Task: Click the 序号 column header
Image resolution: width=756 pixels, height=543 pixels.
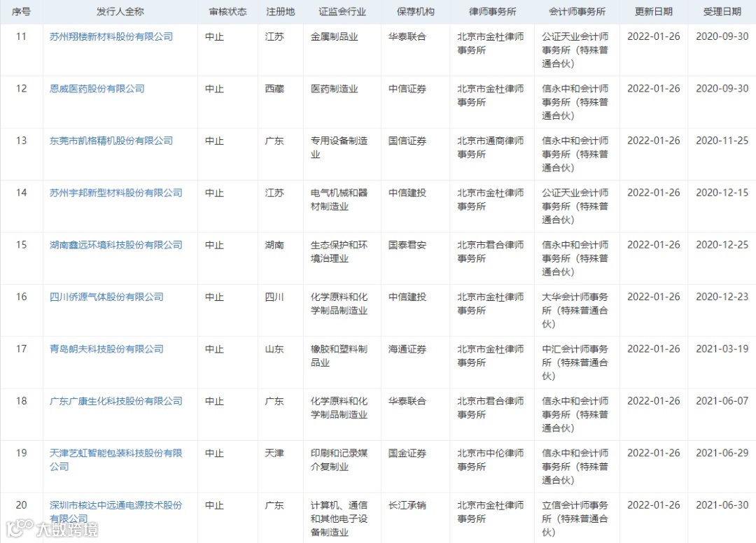Action: point(21,12)
